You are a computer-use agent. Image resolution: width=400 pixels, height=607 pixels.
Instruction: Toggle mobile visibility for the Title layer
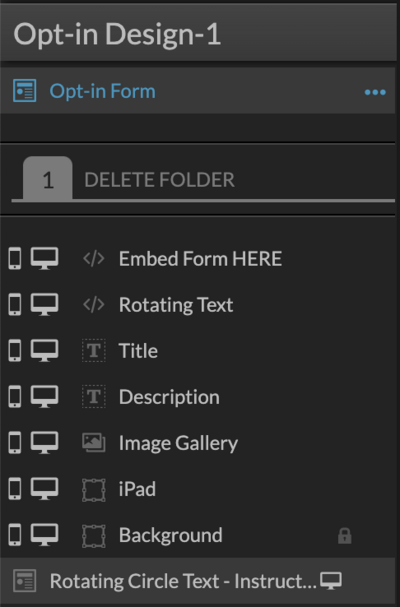[x=15, y=350]
